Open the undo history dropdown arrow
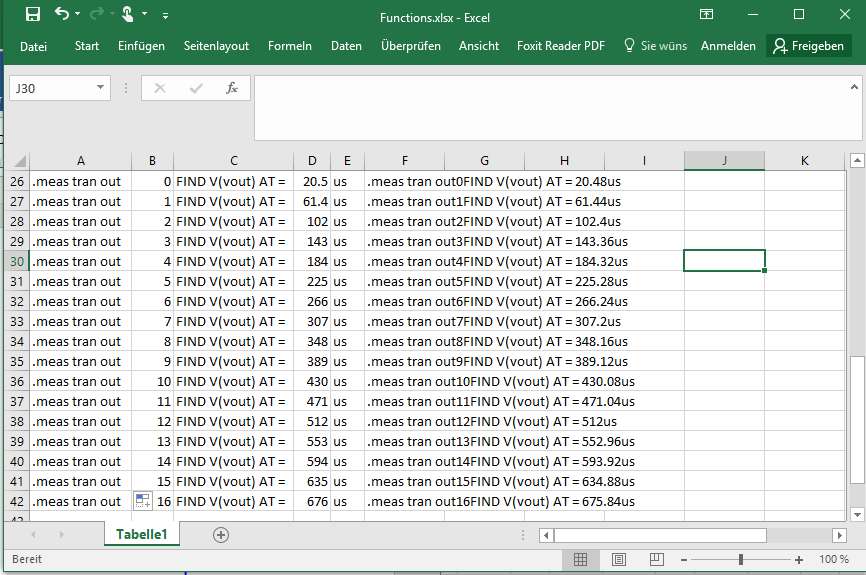 pyautogui.click(x=78, y=15)
